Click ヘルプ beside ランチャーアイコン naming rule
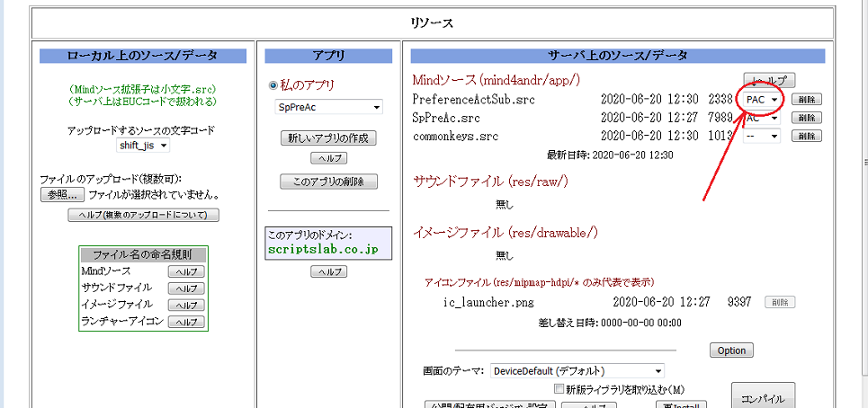868x408 pixels. [x=186, y=321]
